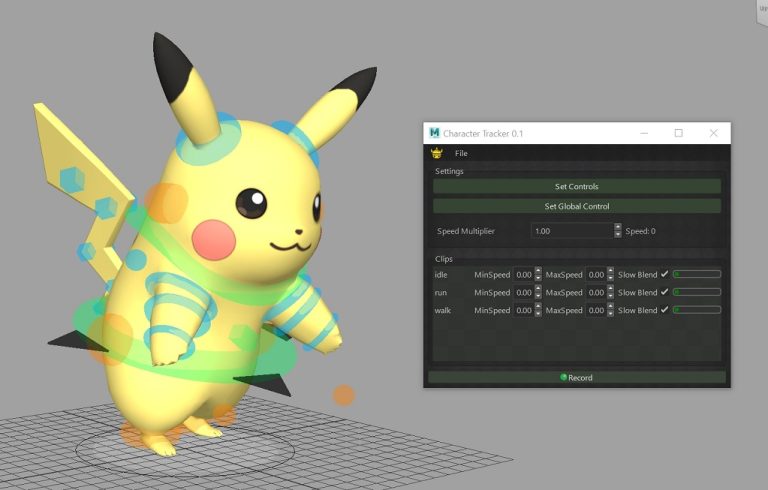768x490 pixels.
Task: Select the floating orange sphere control near the feet
Action: coord(343,395)
